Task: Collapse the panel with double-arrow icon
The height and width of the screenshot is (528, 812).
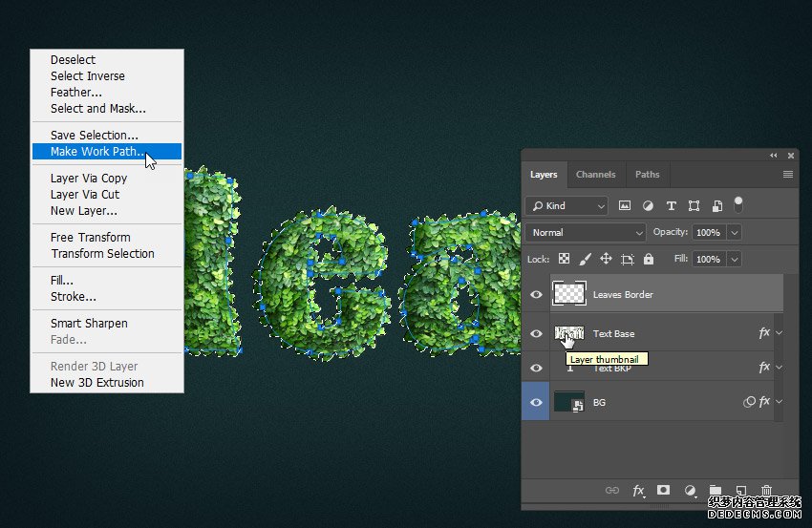Action: click(773, 156)
